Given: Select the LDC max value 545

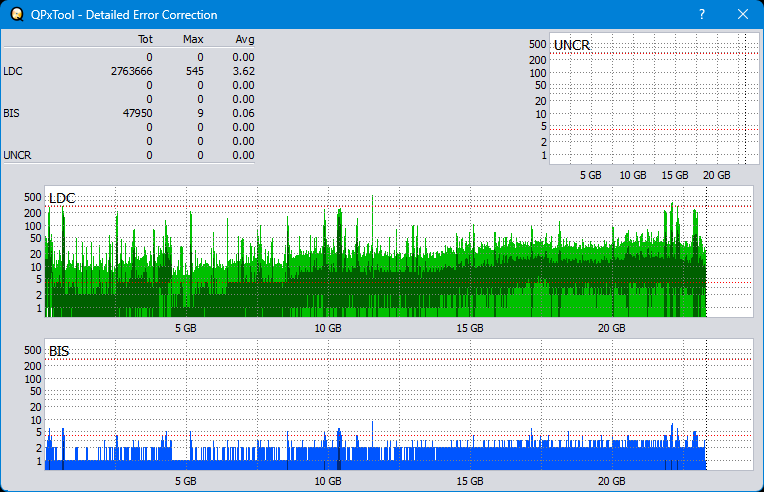Looking at the screenshot, I should [x=194, y=71].
